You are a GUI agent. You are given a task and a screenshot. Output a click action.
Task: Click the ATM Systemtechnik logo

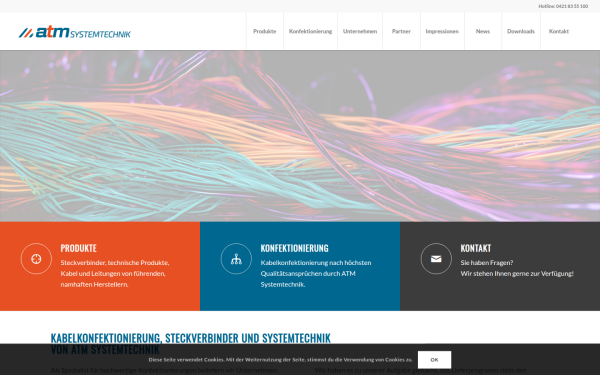click(x=75, y=32)
